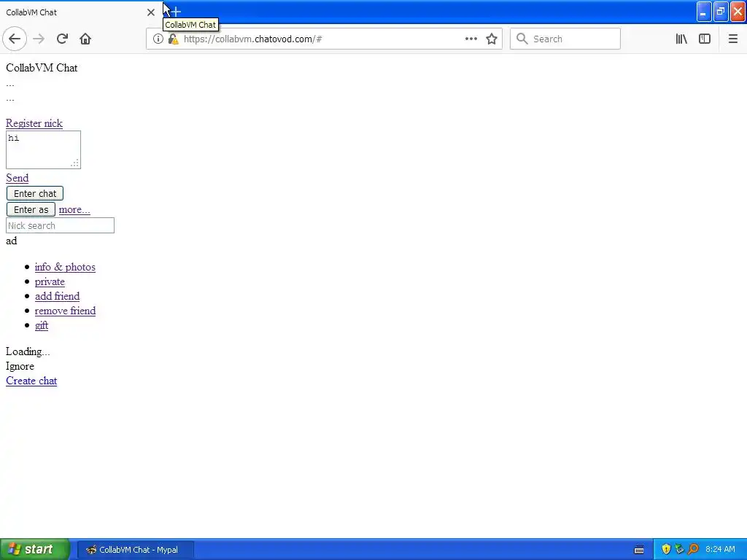The image size is (747, 560).
Task: Open a new tab with plus button
Action: tap(176, 12)
